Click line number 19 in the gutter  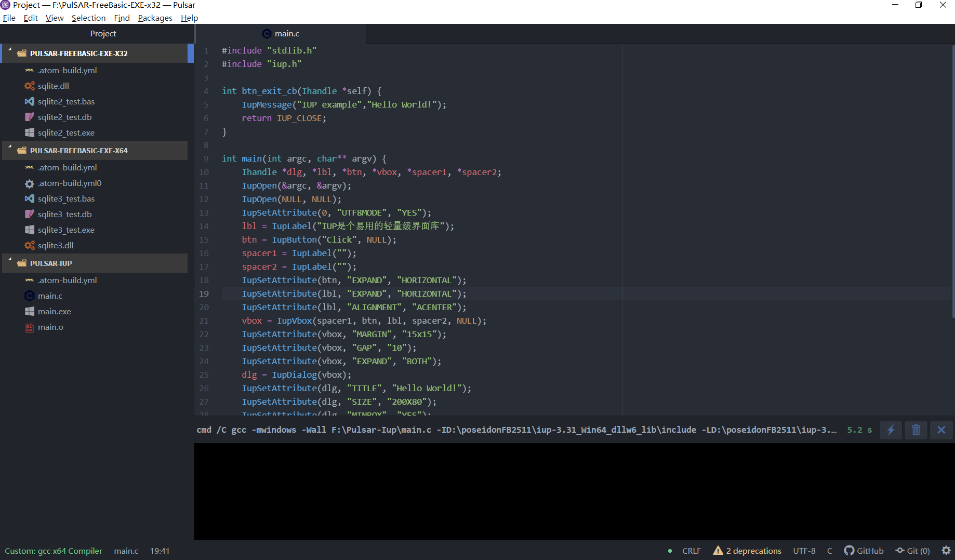(x=204, y=294)
